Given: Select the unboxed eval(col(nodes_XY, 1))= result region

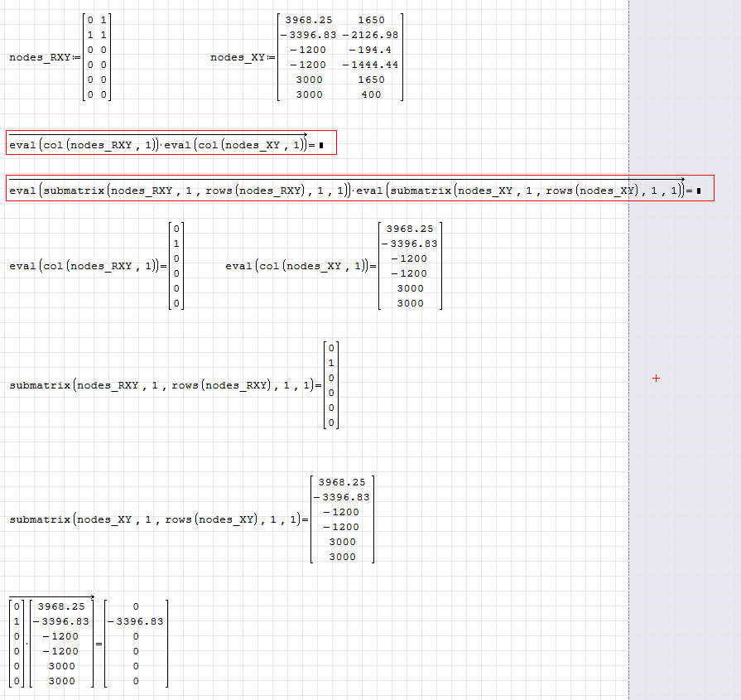Looking at the screenshot, I should (x=296, y=266).
